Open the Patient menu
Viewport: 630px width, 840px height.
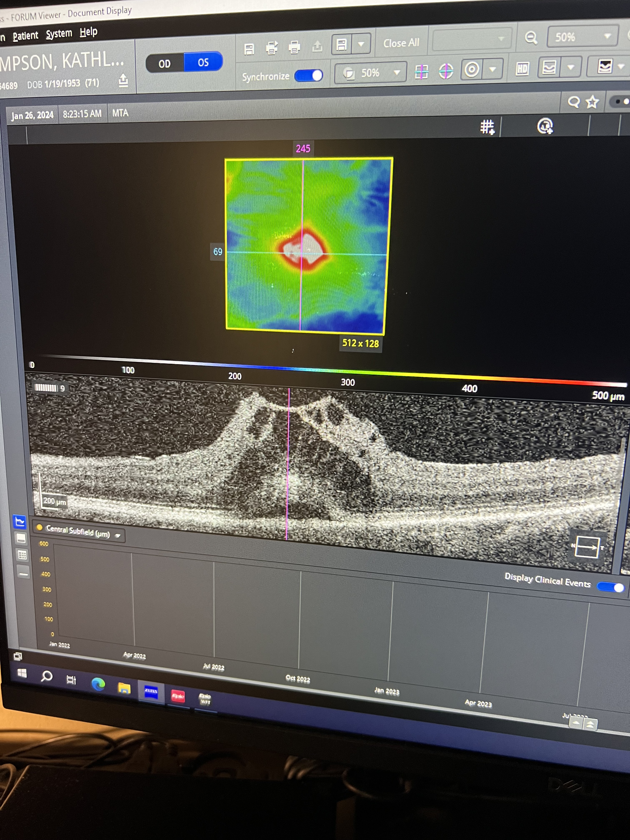(x=25, y=36)
